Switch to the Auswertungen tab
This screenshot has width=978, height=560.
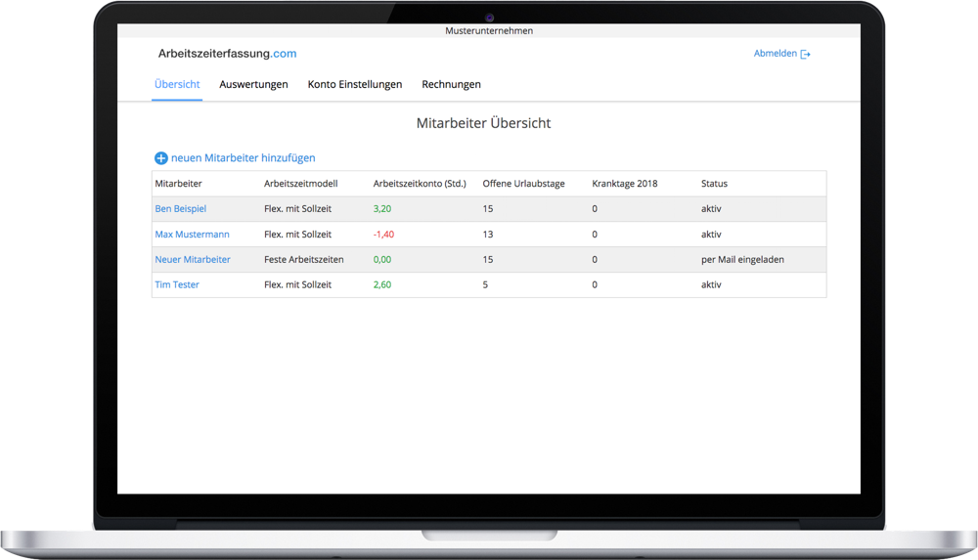(x=253, y=84)
